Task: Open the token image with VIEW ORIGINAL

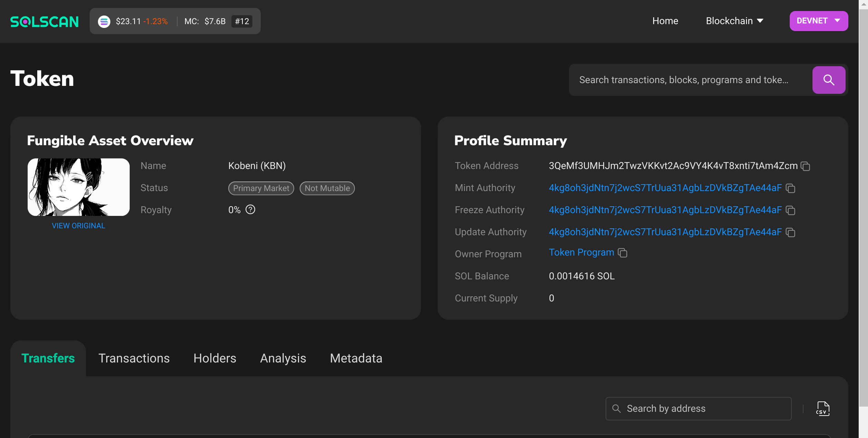Action: pyautogui.click(x=78, y=225)
